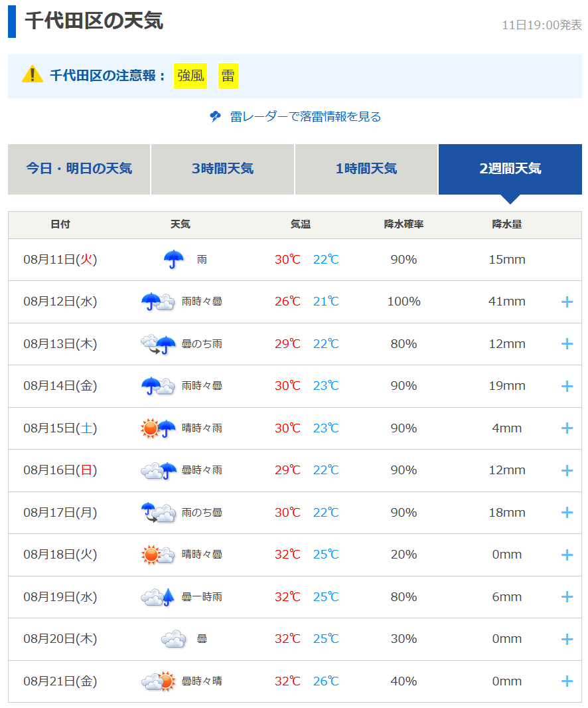The image size is (588, 708).
Task: Click the 15mm rainfall on 08月11日
Action: 507,260
